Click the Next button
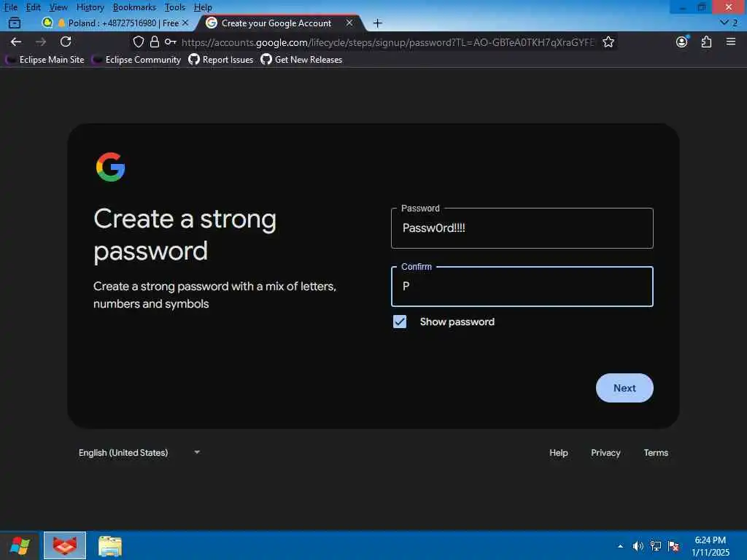This screenshot has width=747, height=560. point(624,388)
